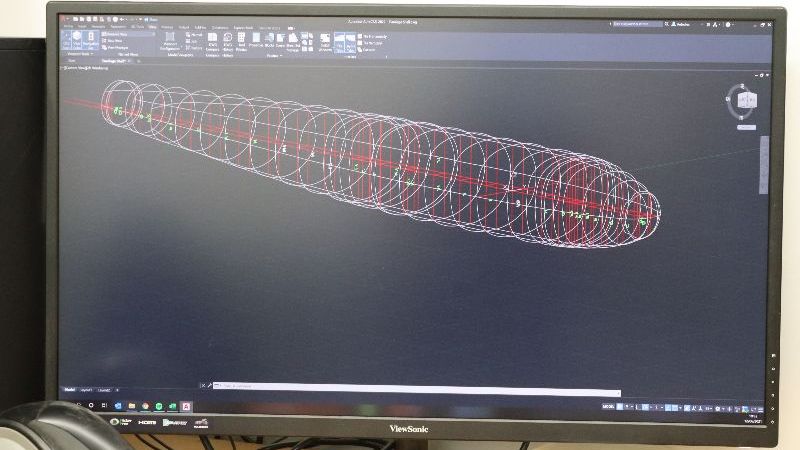The height and width of the screenshot is (450, 800).
Task: Add a new drawing tab with plus
Action: coord(139,61)
